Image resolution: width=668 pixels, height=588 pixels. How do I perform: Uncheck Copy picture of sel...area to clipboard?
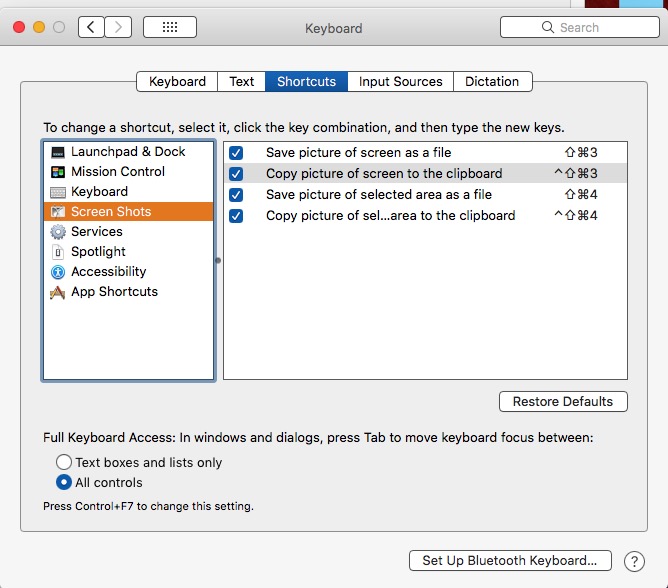point(236,216)
